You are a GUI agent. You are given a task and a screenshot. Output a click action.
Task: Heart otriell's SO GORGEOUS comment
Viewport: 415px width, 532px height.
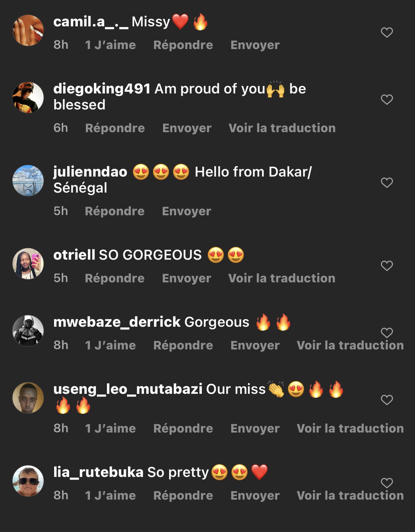click(x=387, y=266)
